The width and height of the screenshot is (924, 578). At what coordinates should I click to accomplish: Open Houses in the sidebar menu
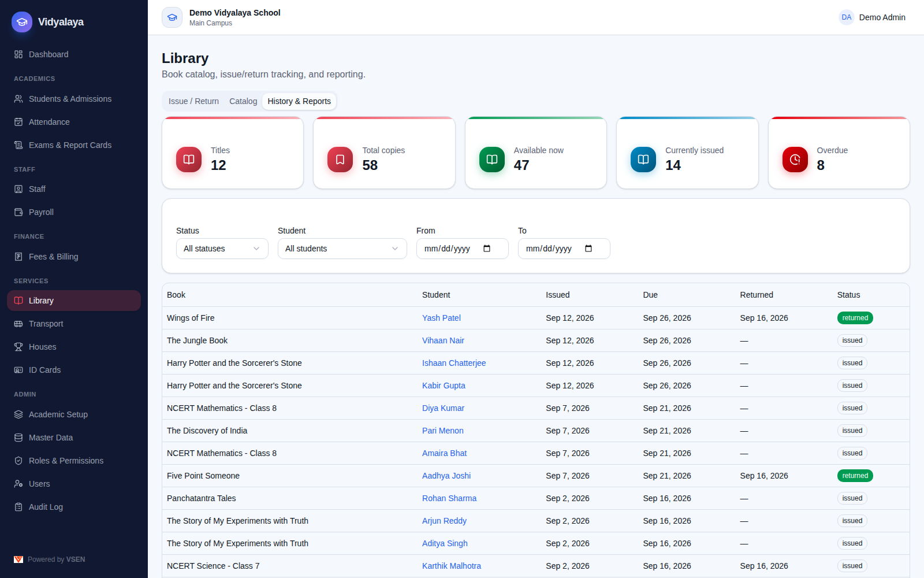coord(74,347)
